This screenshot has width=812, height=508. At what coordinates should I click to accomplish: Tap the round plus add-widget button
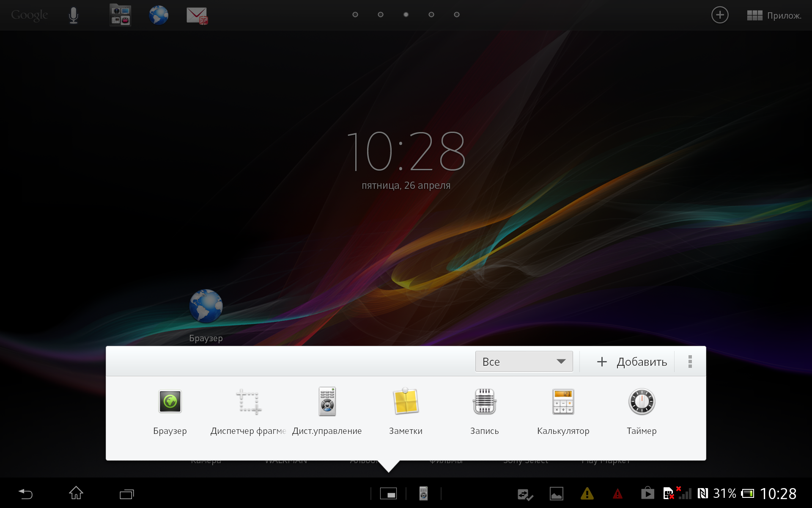click(x=719, y=15)
